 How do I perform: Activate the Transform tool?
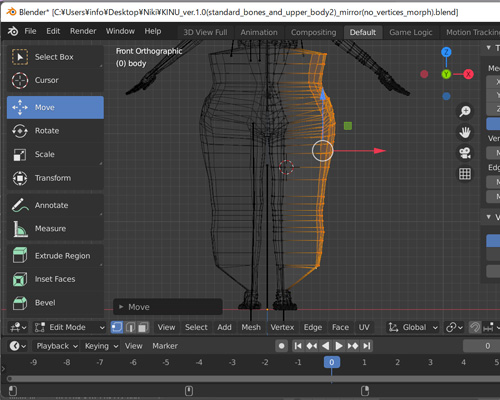[55, 178]
